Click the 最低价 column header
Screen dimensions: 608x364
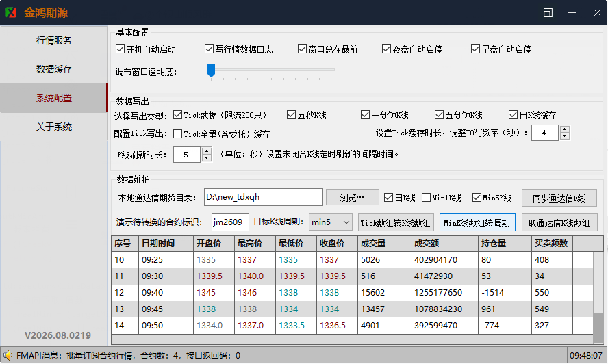click(x=296, y=244)
